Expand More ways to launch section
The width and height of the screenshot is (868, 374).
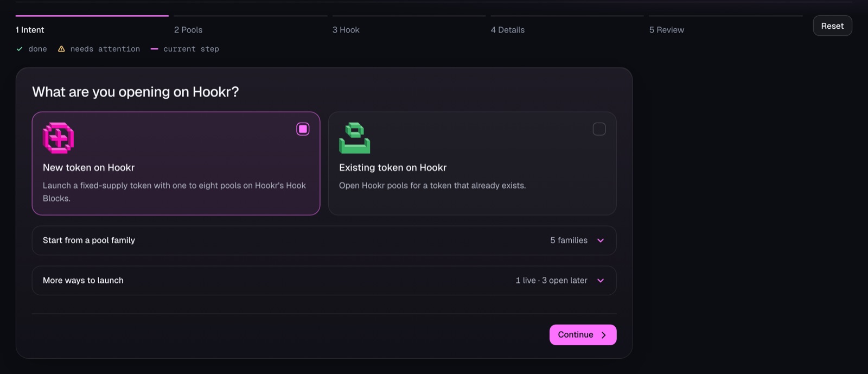pyautogui.click(x=324, y=281)
